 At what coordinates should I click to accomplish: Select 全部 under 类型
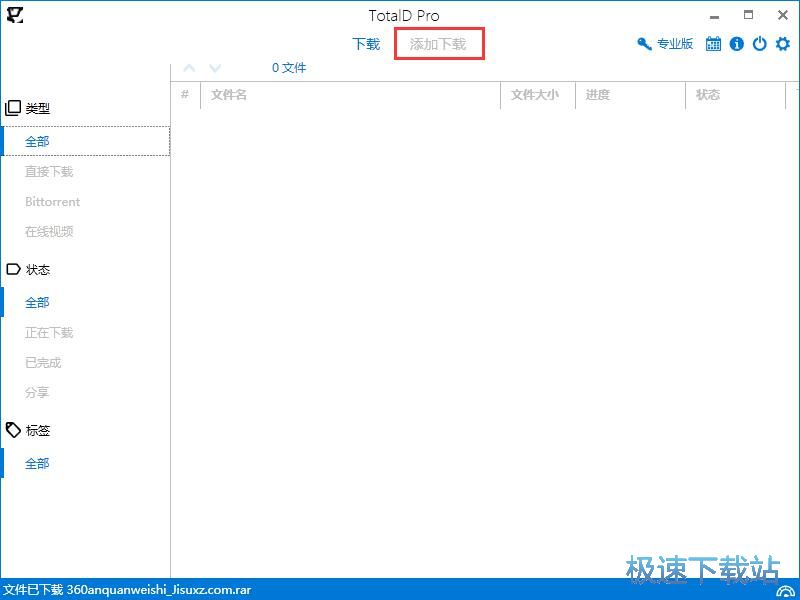tap(85, 141)
